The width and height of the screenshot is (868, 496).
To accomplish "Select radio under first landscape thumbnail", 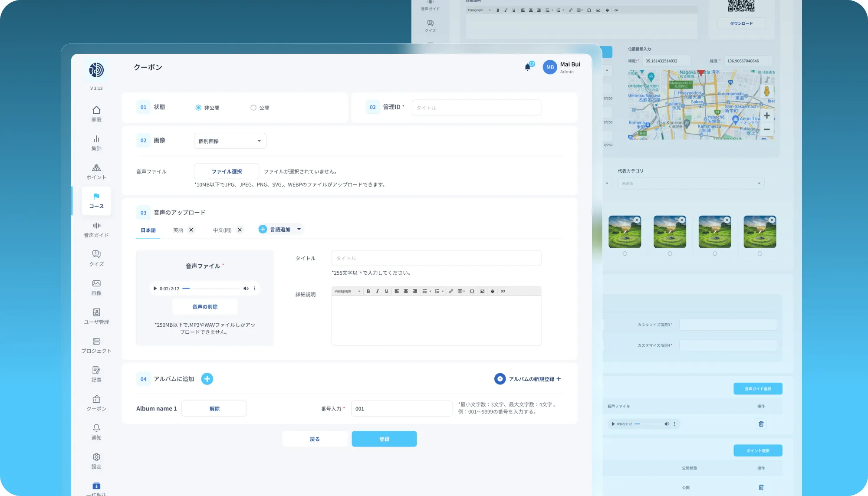I will point(625,254).
